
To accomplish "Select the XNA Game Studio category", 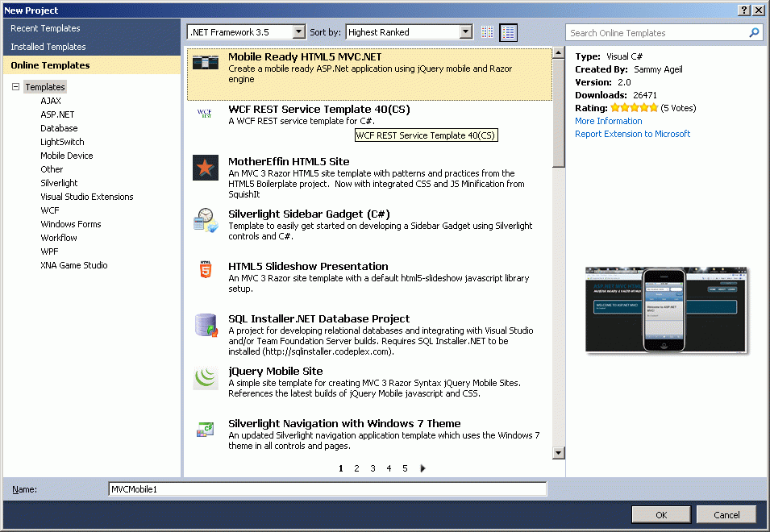I will pos(74,265).
